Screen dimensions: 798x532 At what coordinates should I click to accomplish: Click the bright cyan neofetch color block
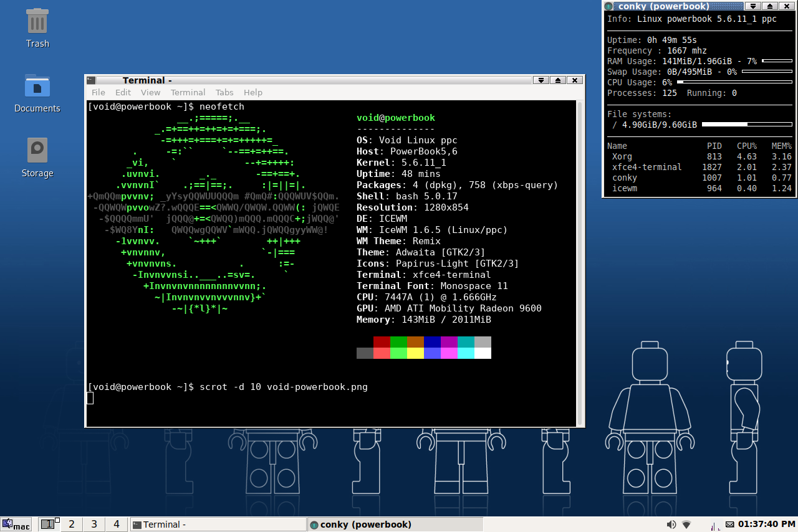click(x=466, y=353)
